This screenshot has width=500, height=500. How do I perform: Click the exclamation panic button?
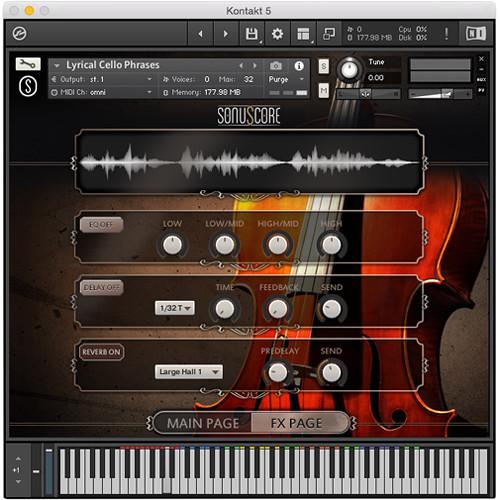click(446, 34)
